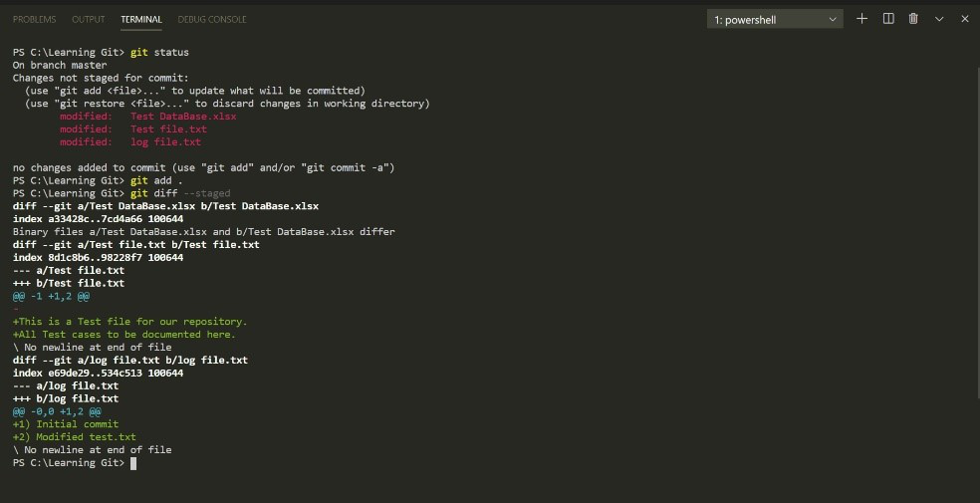Split the terminal pane
The height and width of the screenshot is (503, 980).
coord(888,19)
